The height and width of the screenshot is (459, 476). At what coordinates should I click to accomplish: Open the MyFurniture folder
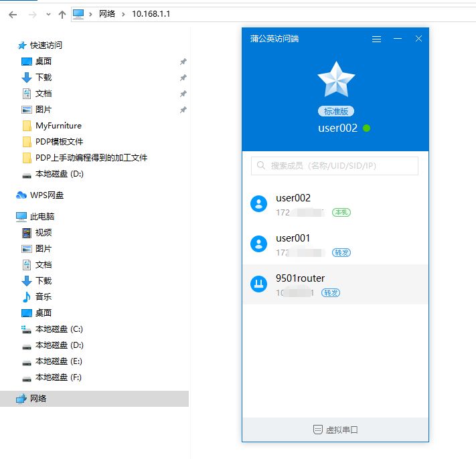coord(58,126)
